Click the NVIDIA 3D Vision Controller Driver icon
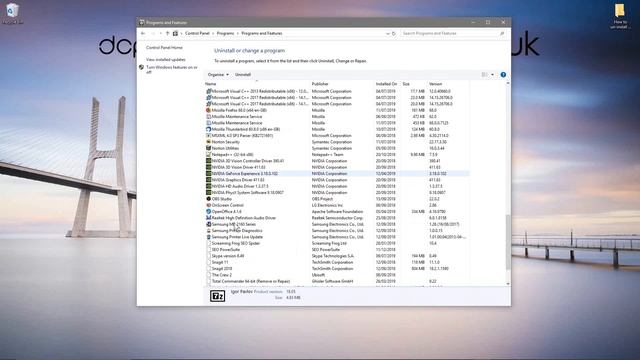 tap(209, 161)
